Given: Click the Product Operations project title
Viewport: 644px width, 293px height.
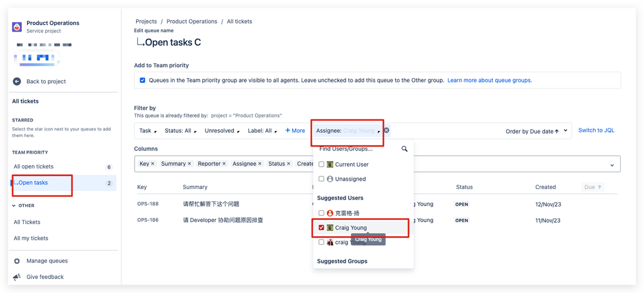Looking at the screenshot, I should tap(53, 23).
